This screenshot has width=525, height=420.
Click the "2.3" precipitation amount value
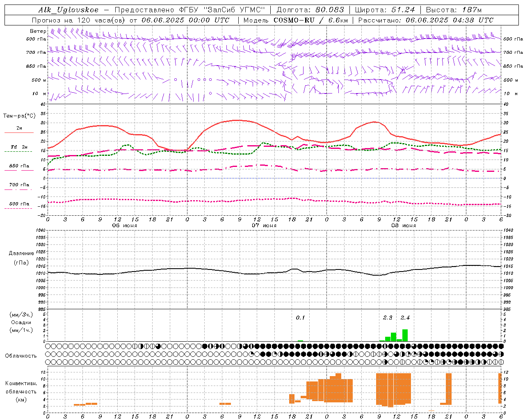pyautogui.click(x=388, y=317)
